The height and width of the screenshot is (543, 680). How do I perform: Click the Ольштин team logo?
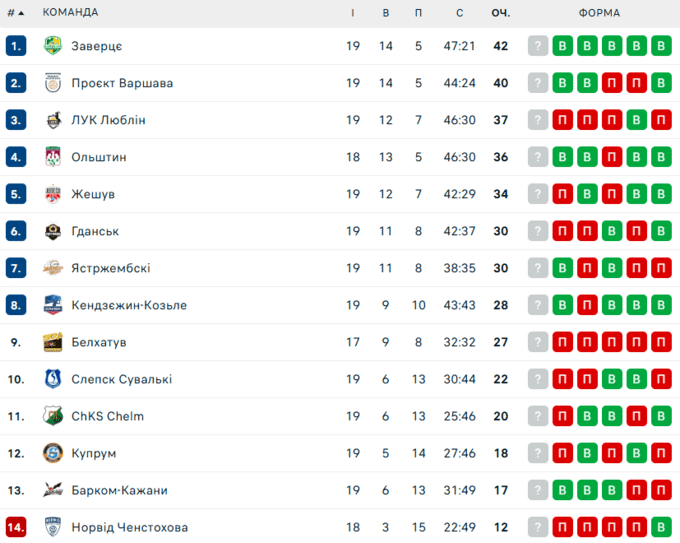(x=53, y=157)
